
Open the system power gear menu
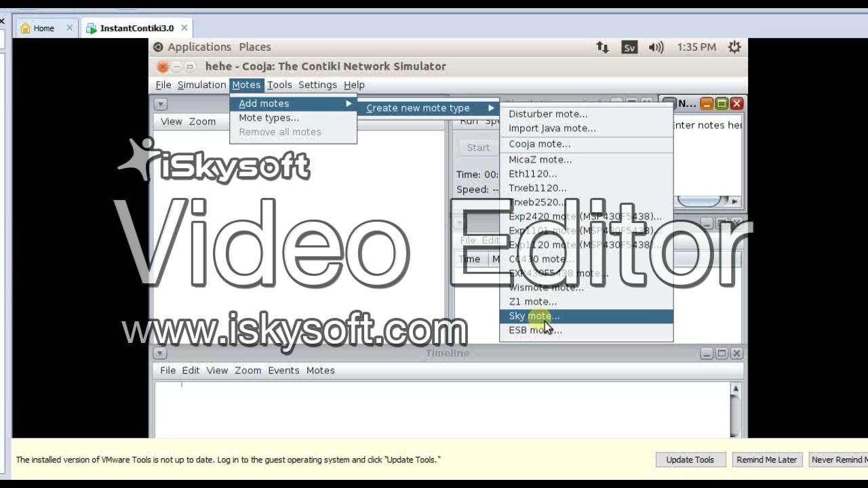(x=734, y=47)
